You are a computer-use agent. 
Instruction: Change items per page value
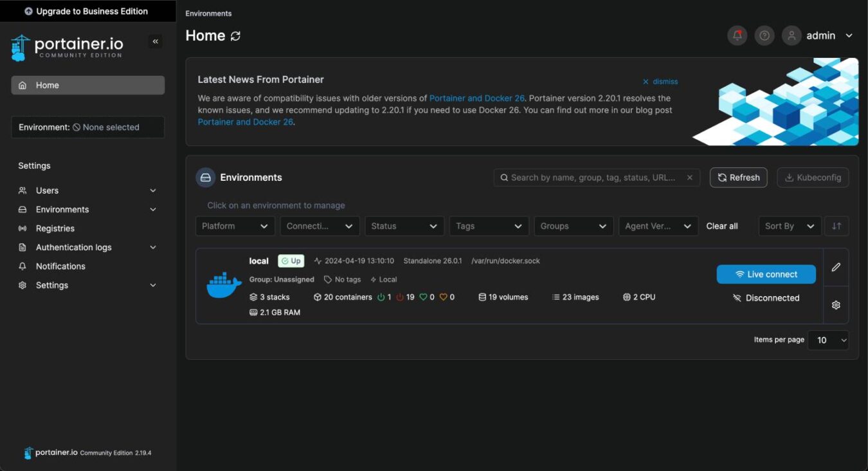pos(828,340)
